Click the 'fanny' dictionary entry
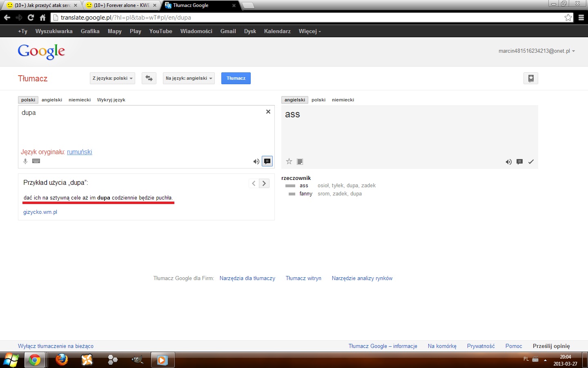 [306, 194]
